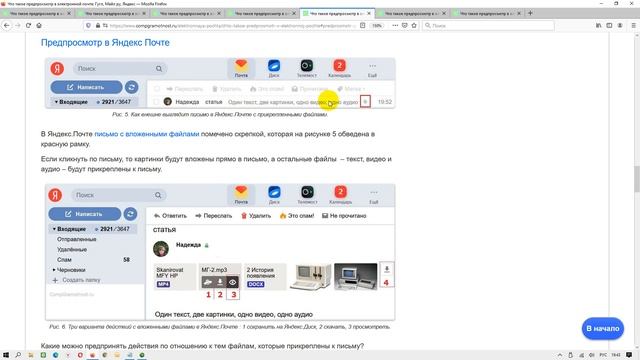Click the blue В начало button
This screenshot has width=640, height=360.
click(602, 328)
